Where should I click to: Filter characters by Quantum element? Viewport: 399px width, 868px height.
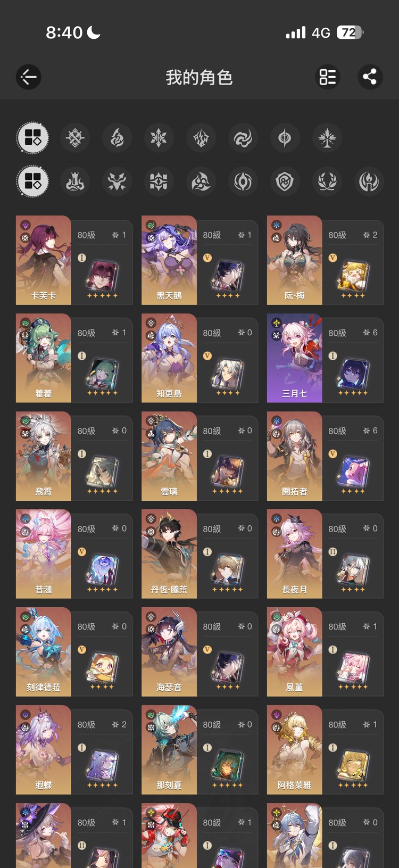285,138
